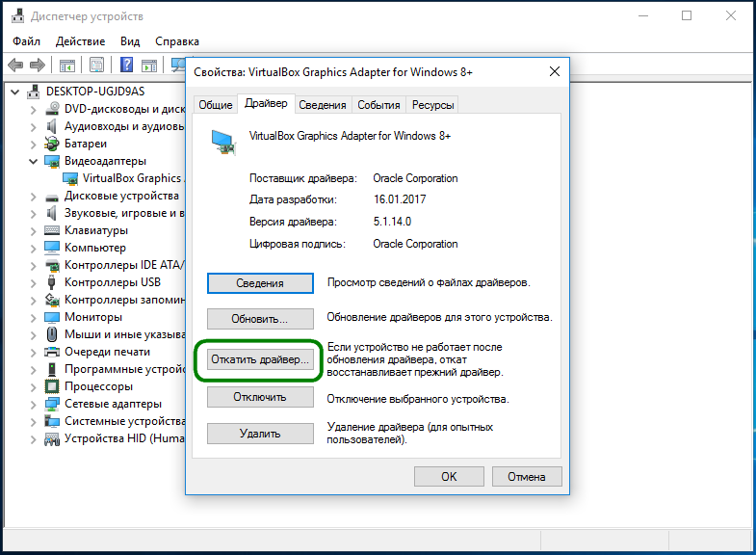Screen dimensions: 756x555
Task: Click the Сетевые адаптеры network icon
Action: 52,404
